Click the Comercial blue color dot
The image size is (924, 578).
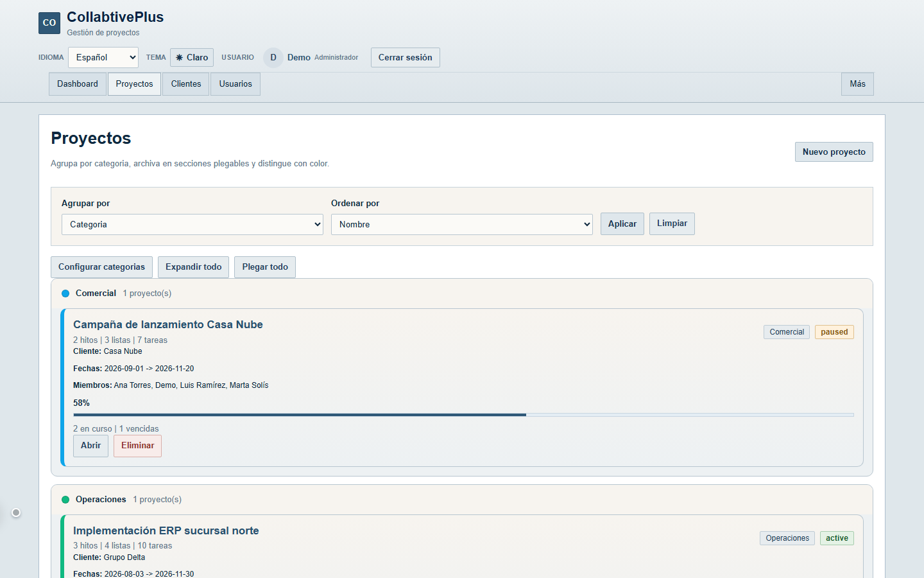tap(65, 293)
